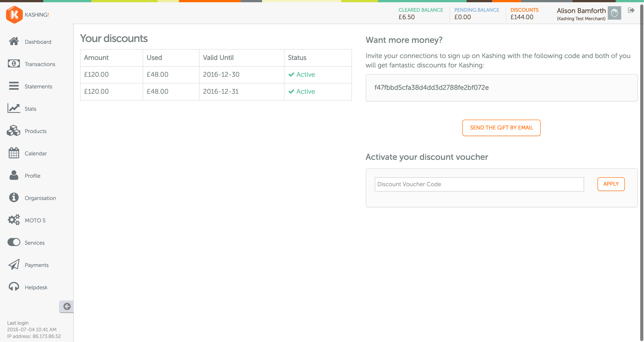Click the Calendar sidebar icon
This screenshot has height=342, width=644.
click(x=14, y=153)
